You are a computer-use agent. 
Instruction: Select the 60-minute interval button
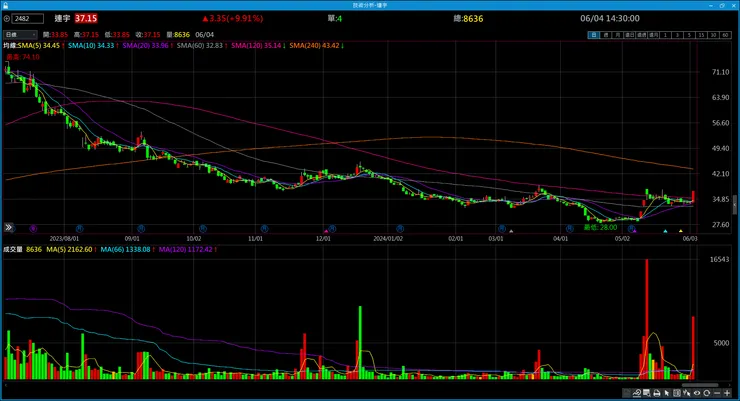[x=725, y=35]
